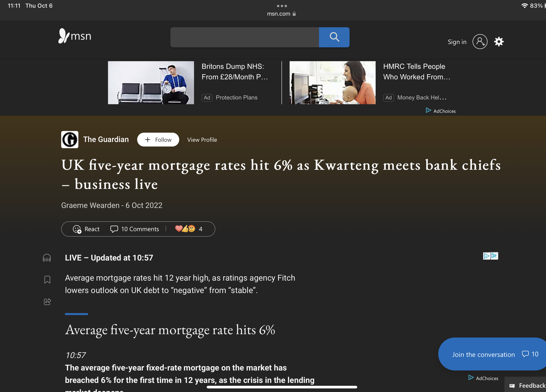Click the React button
This screenshot has width=546, height=392.
coord(86,229)
